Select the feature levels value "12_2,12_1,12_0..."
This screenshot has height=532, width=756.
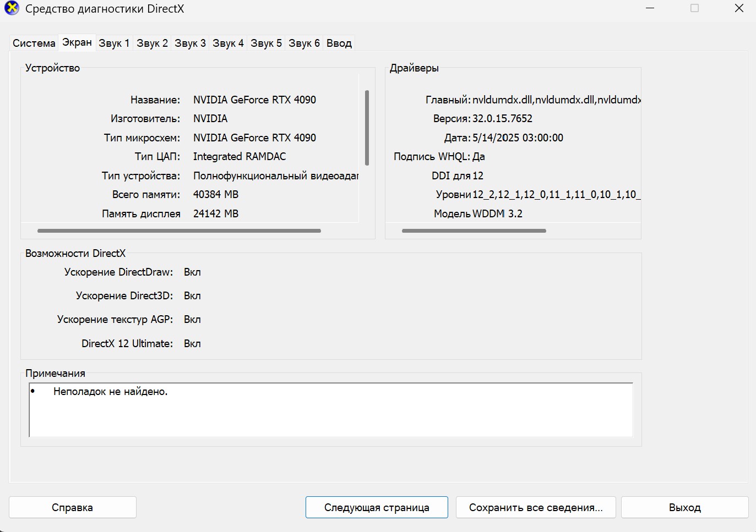(x=557, y=194)
